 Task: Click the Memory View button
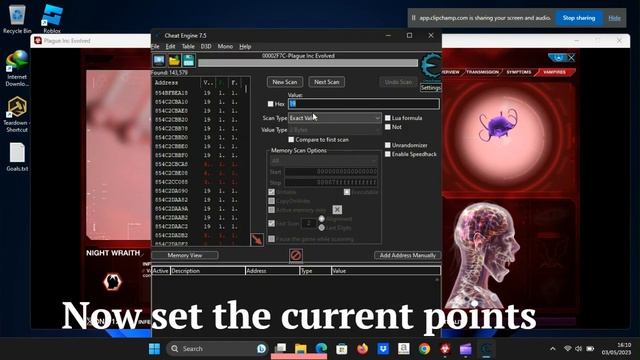185,256
